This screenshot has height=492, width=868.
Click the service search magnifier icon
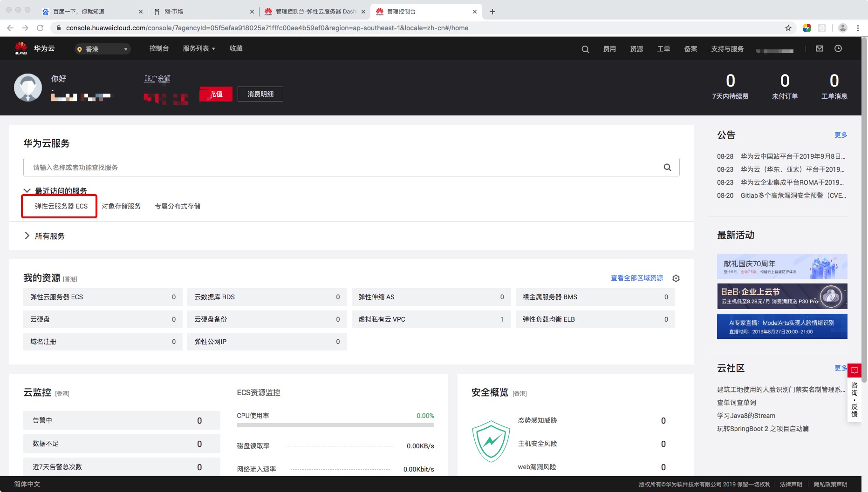pyautogui.click(x=667, y=167)
